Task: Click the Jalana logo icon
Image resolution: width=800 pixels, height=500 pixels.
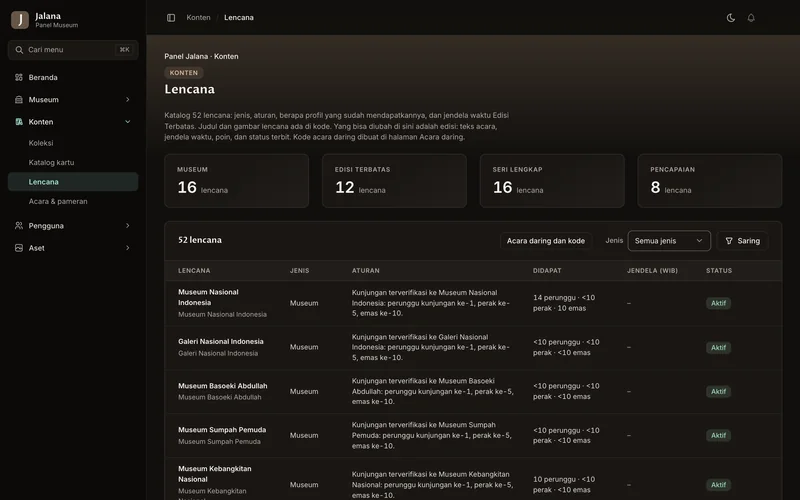Action: [20, 20]
